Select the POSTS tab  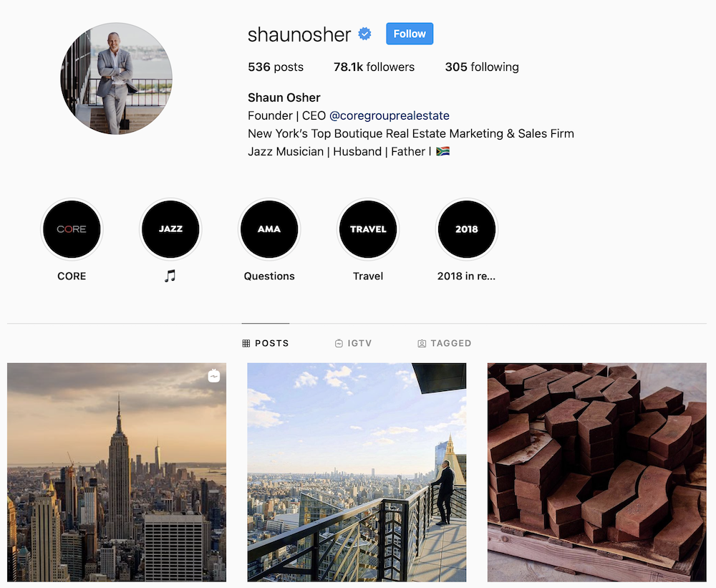pos(266,343)
